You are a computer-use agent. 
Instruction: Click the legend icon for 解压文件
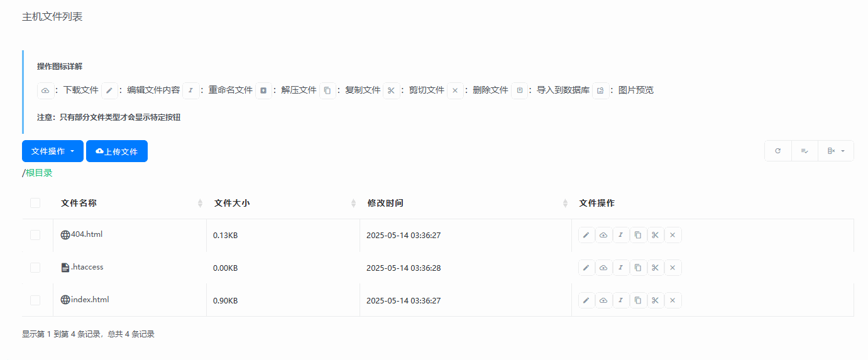click(263, 90)
